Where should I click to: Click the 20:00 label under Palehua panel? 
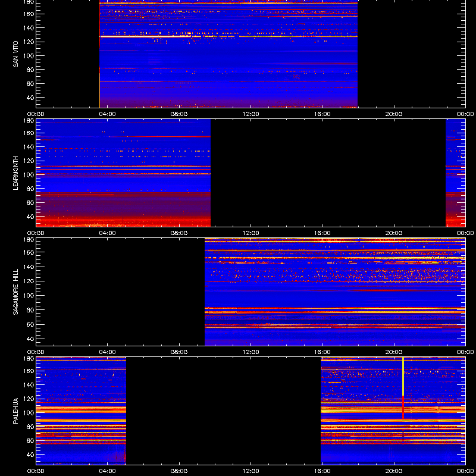pyautogui.click(x=394, y=471)
